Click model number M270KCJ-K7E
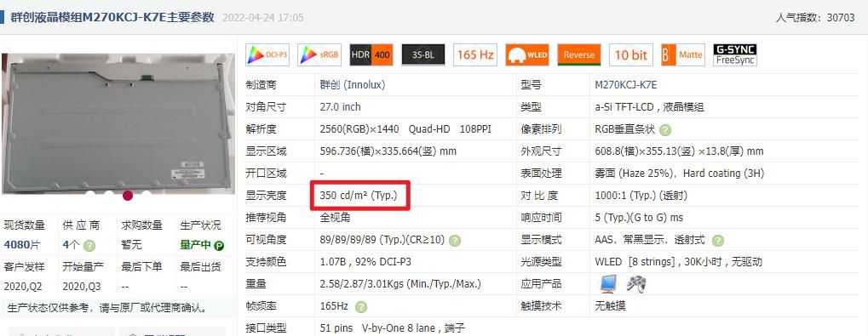The height and width of the screenshot is (336, 868). (x=626, y=85)
